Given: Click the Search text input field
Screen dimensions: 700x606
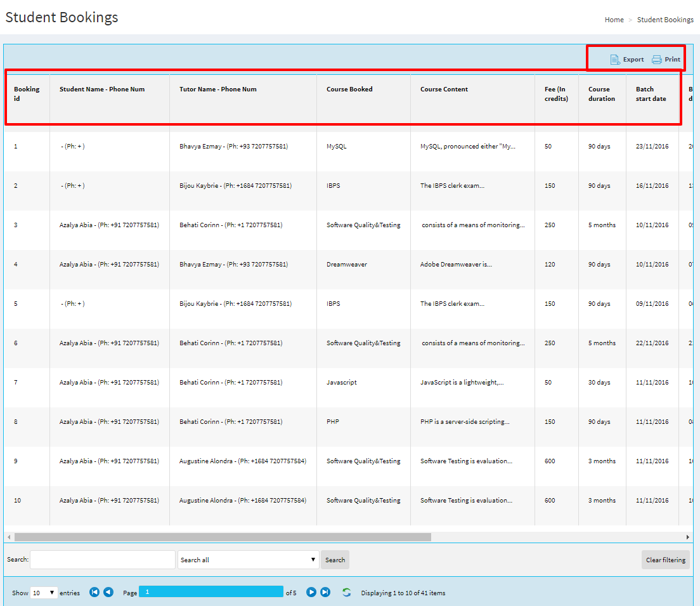Looking at the screenshot, I should (x=103, y=560).
